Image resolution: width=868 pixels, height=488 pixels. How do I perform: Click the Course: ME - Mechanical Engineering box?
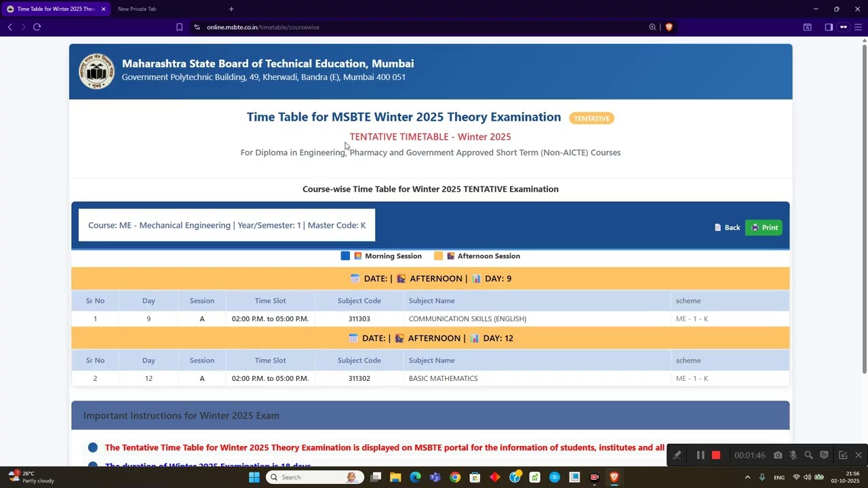click(226, 225)
